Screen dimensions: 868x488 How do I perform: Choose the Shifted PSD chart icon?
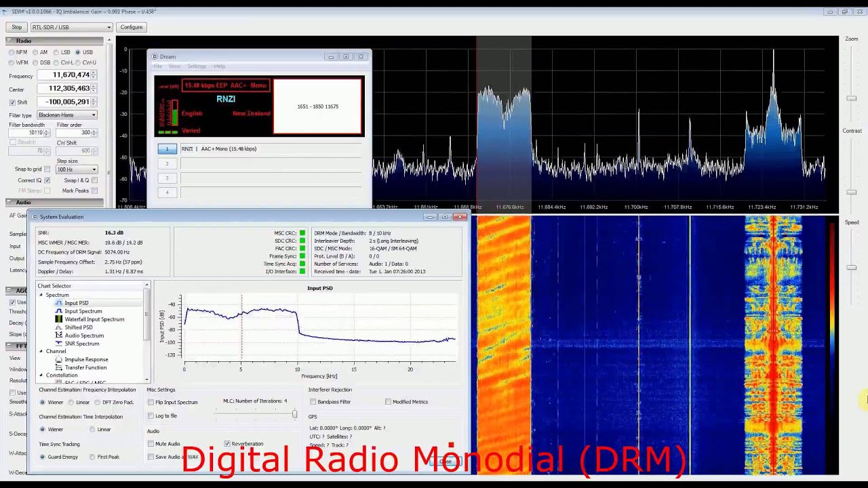(x=59, y=327)
